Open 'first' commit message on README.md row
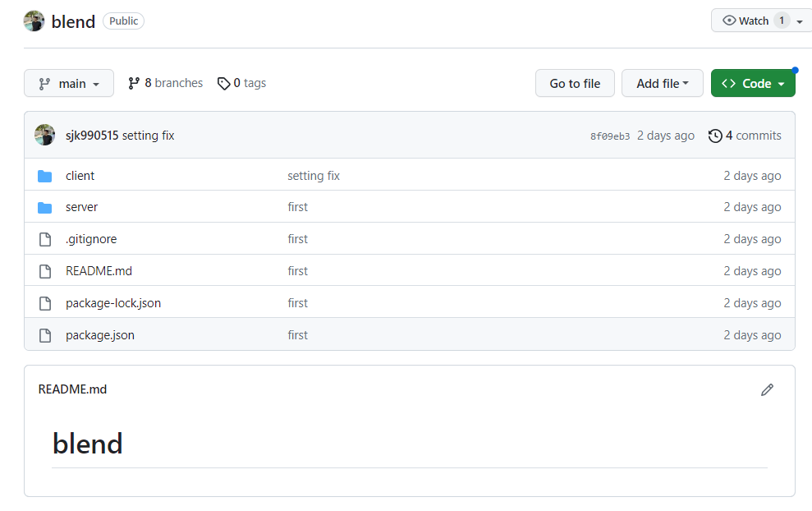Screen dimensions: 812x511 pyautogui.click(x=298, y=271)
